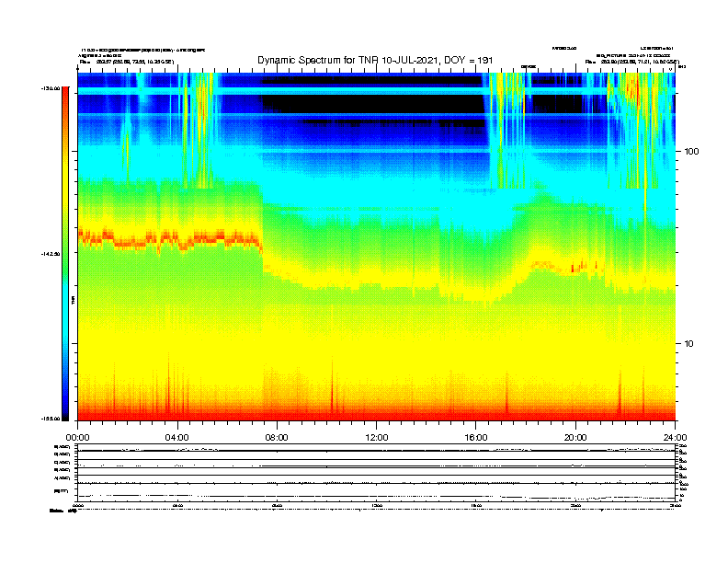
Task: Click the 100 frequency axis label
Action: 691,152
